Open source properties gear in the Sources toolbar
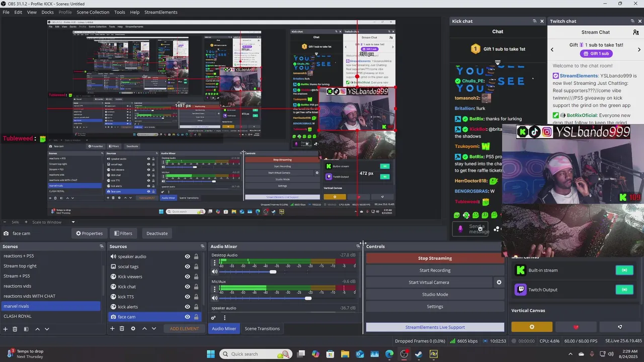This screenshot has width=644, height=362. click(133, 328)
